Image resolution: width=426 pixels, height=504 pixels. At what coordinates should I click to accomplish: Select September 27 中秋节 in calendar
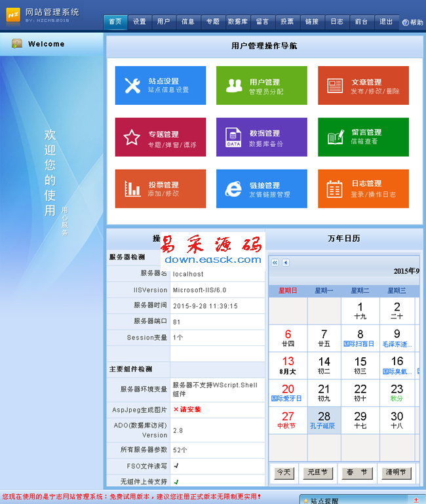click(288, 420)
